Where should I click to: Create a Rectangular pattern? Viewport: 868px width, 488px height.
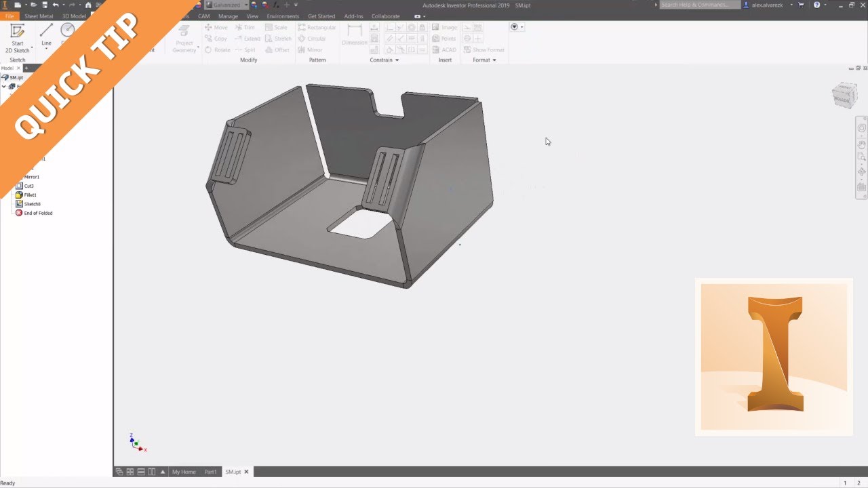(x=317, y=28)
